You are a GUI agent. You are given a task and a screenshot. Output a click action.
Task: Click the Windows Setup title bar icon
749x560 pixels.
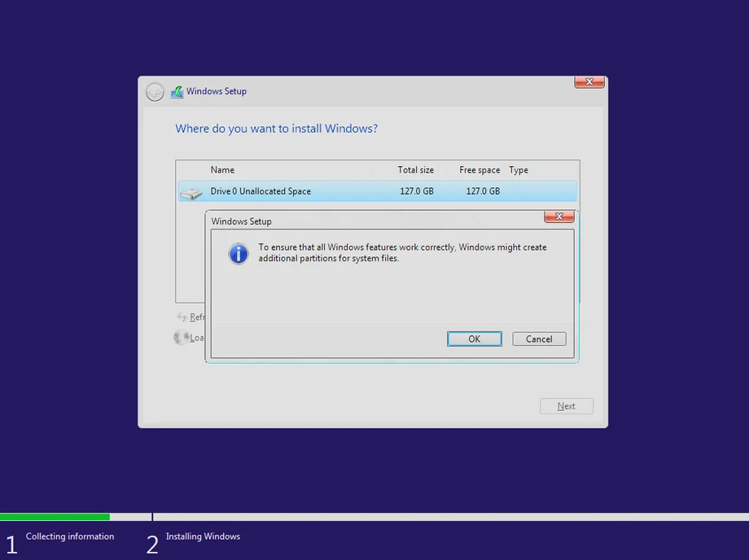click(x=177, y=92)
